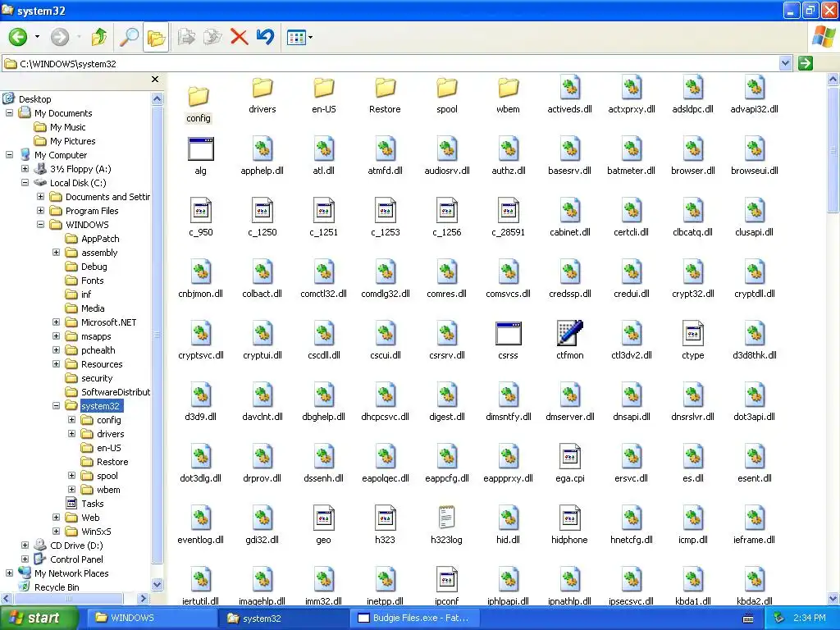Collapse the Local Disk (C:) node
The image size is (840, 630).
click(25, 183)
